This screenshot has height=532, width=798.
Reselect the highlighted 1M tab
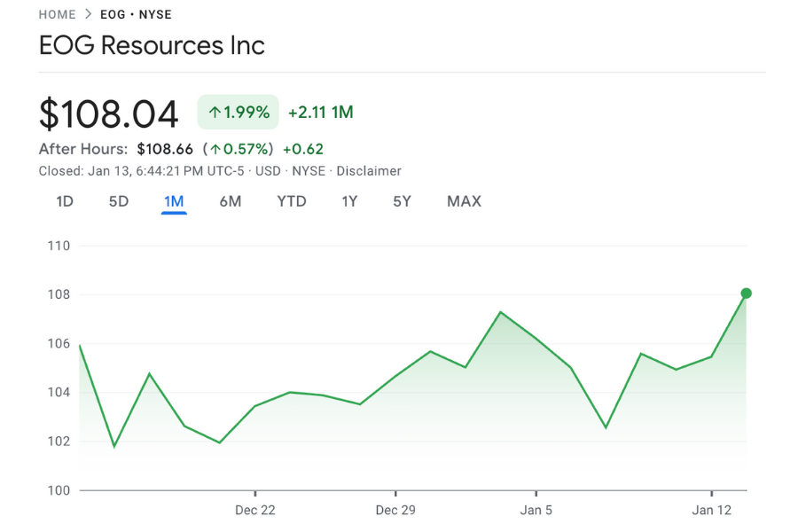[x=174, y=201]
